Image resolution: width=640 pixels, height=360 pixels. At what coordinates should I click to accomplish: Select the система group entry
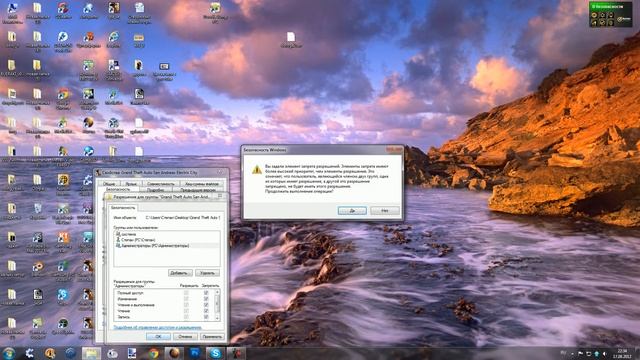click(167, 234)
